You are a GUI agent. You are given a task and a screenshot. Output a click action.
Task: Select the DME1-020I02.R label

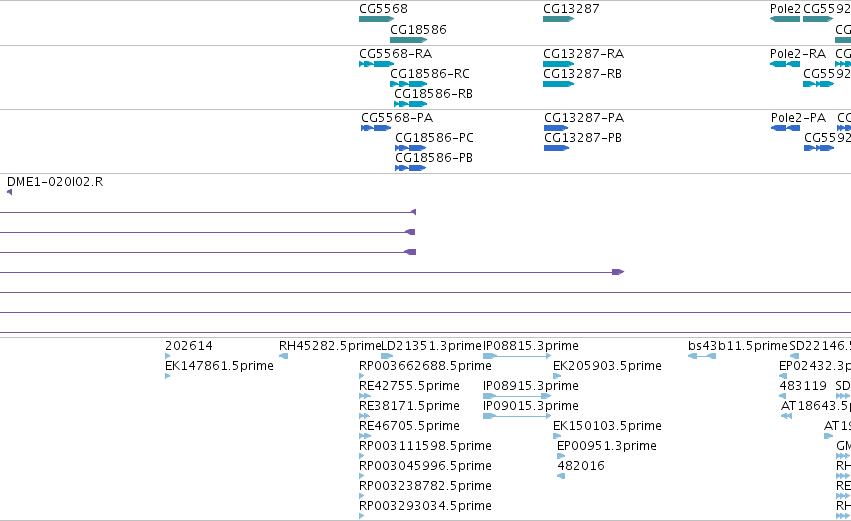point(55,182)
